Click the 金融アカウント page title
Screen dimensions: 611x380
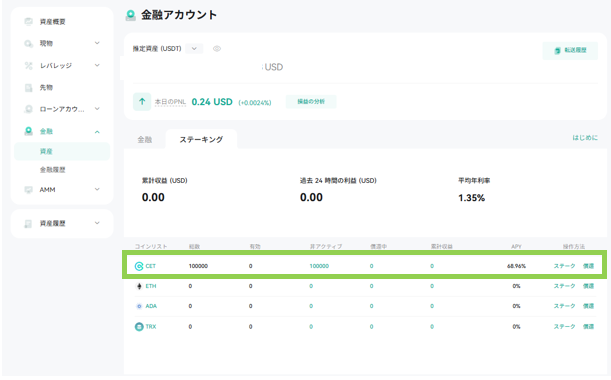coord(179,15)
